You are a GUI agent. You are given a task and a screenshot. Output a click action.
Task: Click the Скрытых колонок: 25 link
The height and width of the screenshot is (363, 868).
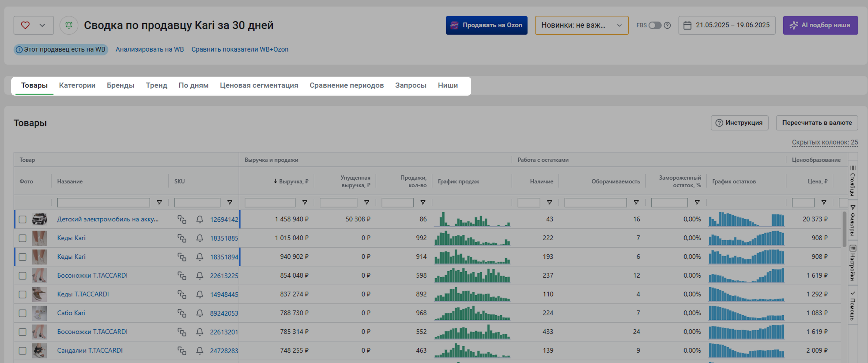coord(825,142)
